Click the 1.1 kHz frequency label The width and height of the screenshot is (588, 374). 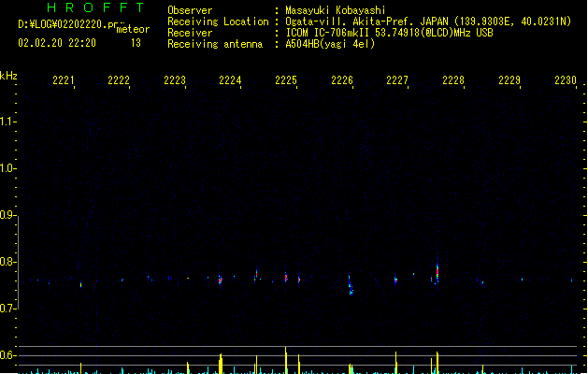pyautogui.click(x=7, y=122)
